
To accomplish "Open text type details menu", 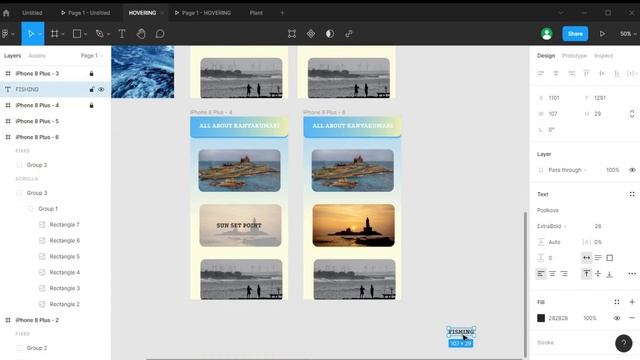I will coord(632,274).
